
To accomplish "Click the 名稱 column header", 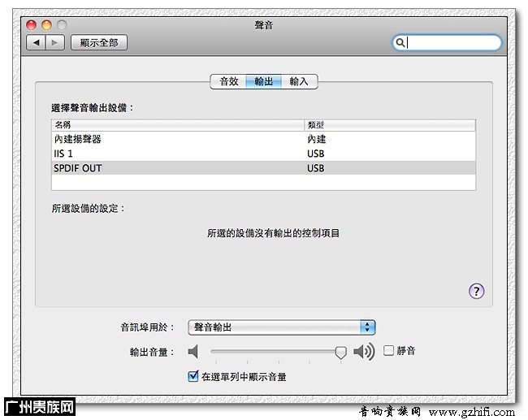I will tap(178, 125).
